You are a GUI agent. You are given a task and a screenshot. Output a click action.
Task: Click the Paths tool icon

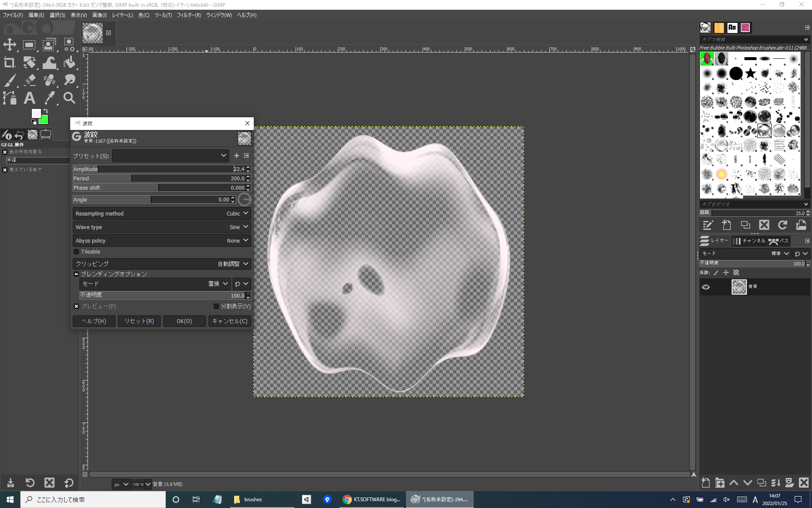coord(10,98)
